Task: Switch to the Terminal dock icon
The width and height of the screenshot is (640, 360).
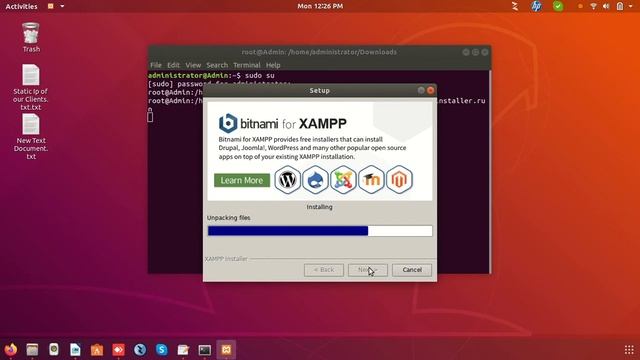Action: (205, 350)
